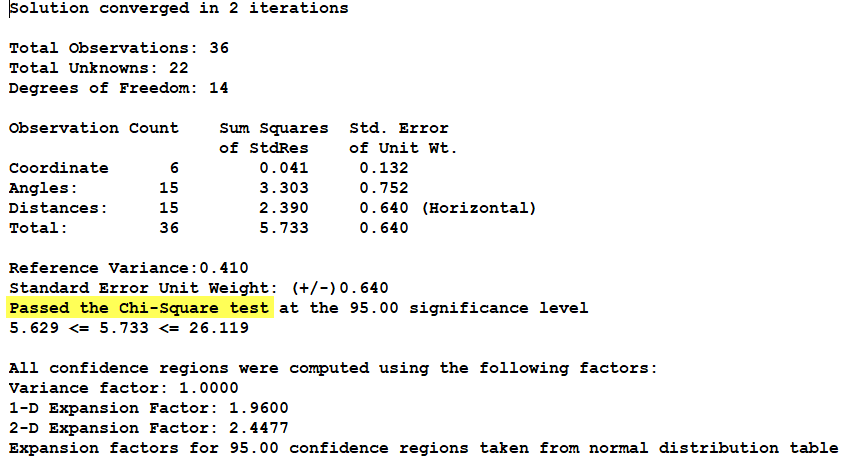Click the 'Sum Squares' column header
Viewport: 844px width, 472px height.
273,128
